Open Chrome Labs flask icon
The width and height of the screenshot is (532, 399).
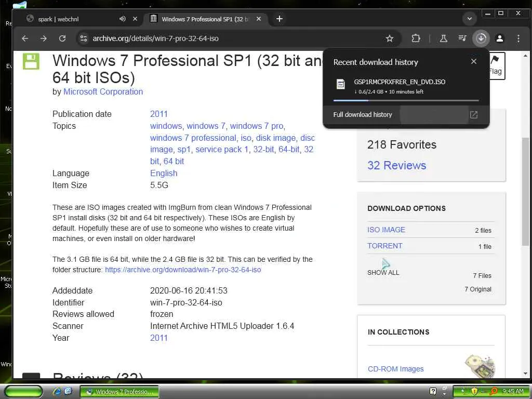[444, 38]
